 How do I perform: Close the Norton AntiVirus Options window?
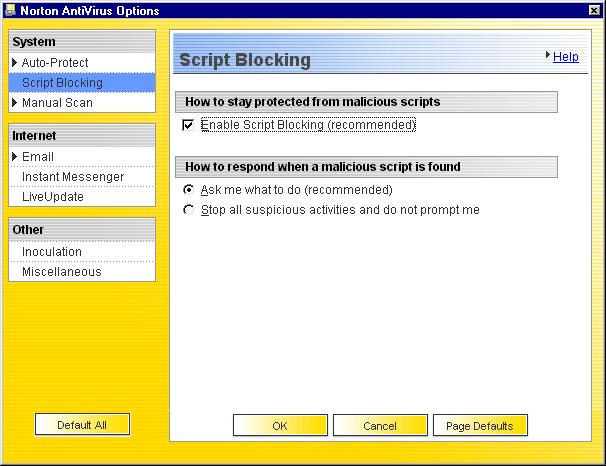click(x=595, y=10)
